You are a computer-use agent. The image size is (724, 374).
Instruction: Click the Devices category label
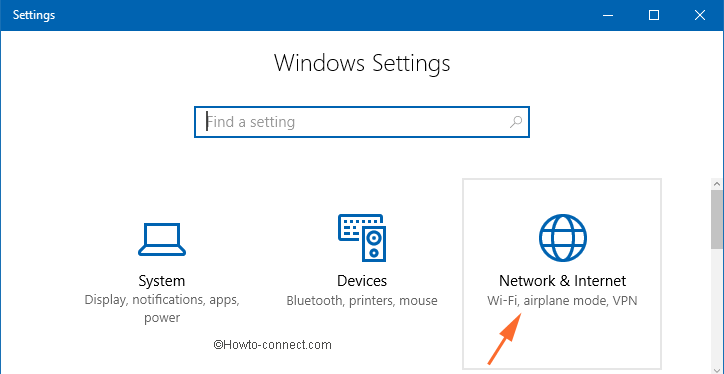click(x=362, y=281)
